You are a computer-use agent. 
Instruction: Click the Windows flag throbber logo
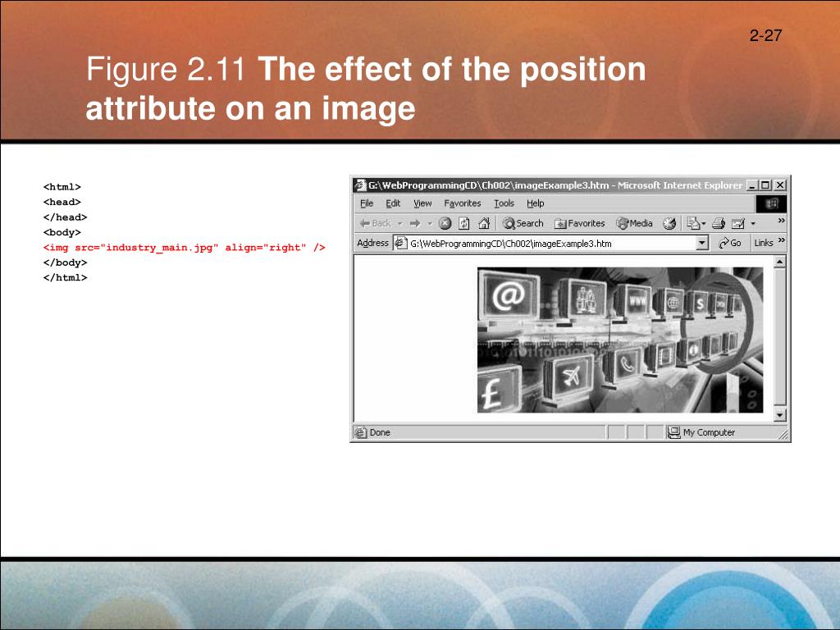pos(771,203)
